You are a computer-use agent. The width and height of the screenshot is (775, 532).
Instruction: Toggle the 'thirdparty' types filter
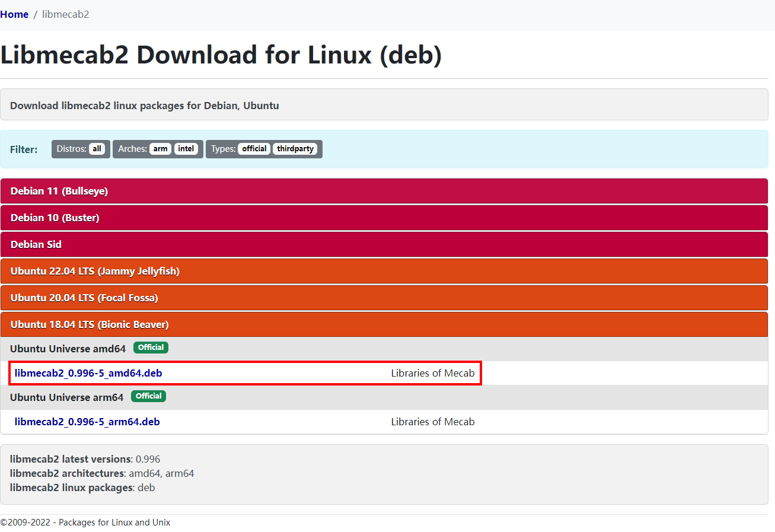click(295, 149)
